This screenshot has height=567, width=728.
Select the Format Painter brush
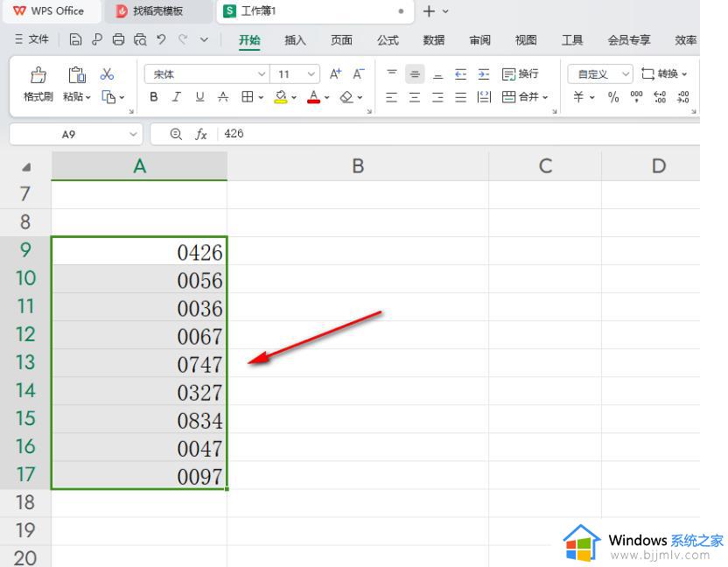tap(38, 74)
